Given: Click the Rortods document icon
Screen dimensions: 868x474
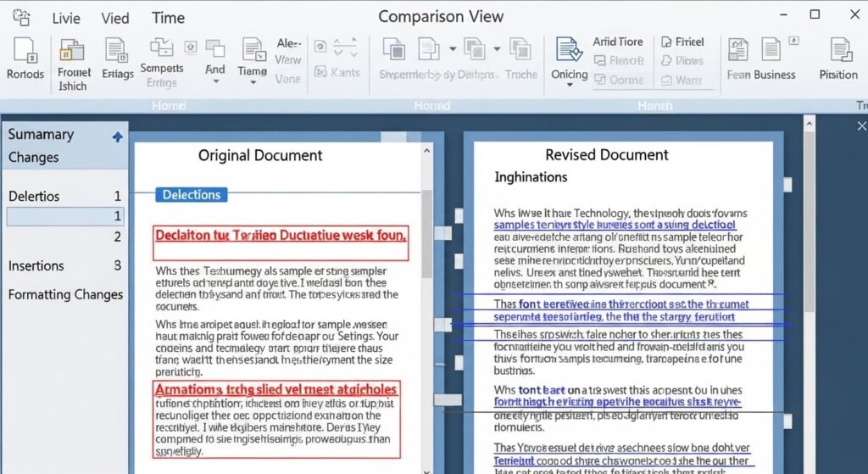Looking at the screenshot, I should coord(25,50).
